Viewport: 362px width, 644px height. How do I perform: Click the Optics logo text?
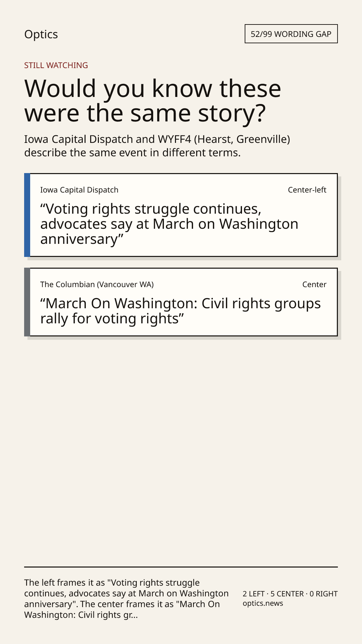[41, 34]
